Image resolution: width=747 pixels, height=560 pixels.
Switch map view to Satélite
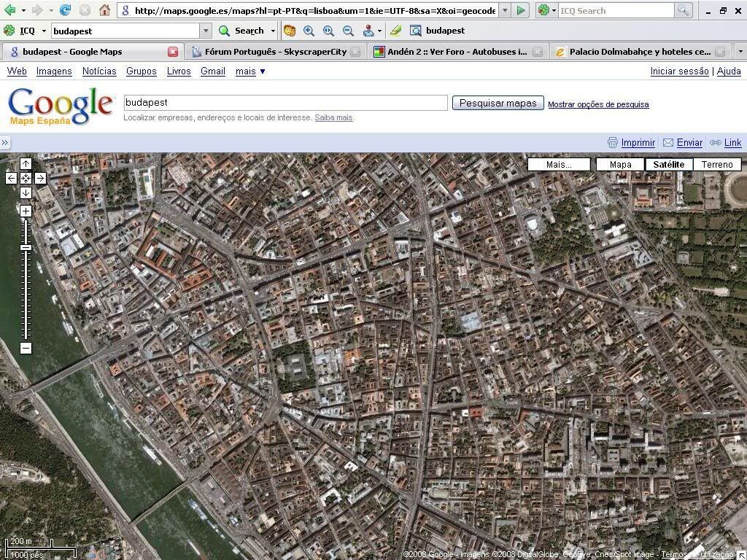click(668, 164)
